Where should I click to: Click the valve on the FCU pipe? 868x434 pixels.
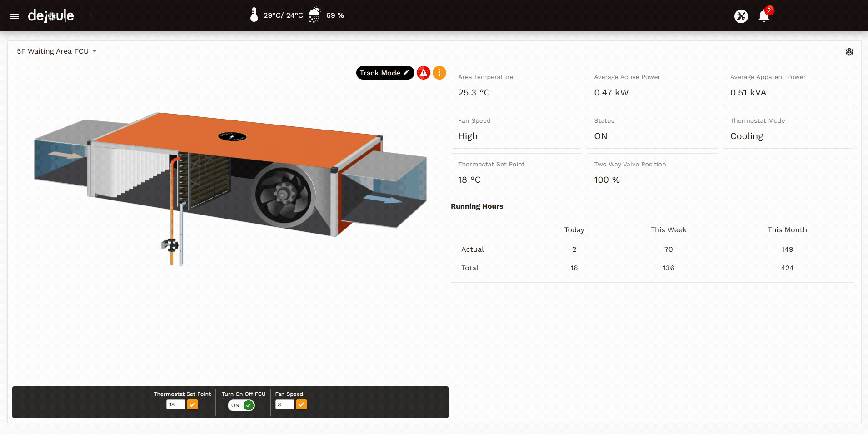(x=171, y=245)
